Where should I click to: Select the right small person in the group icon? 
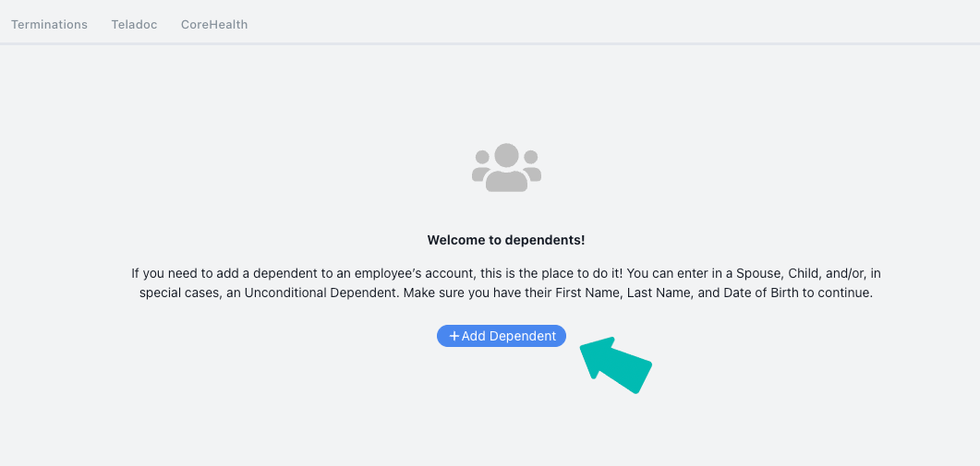(531, 165)
